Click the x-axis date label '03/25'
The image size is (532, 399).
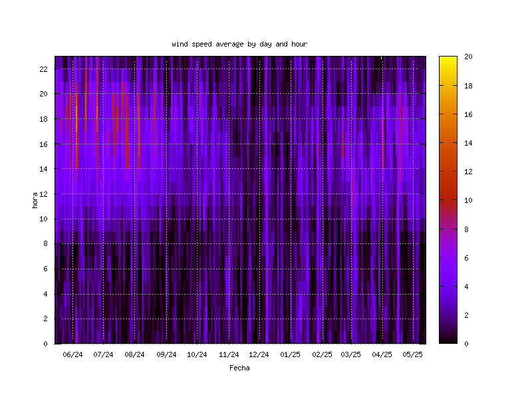tap(351, 354)
